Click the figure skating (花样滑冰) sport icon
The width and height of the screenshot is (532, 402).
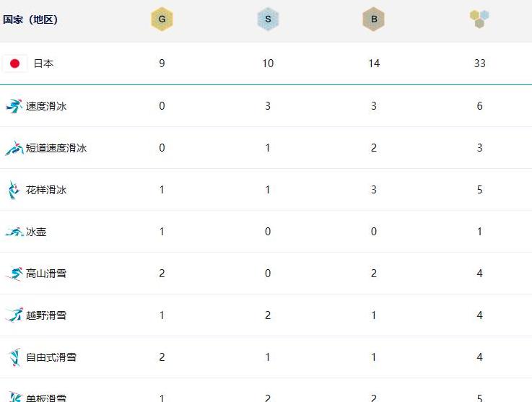pyautogui.click(x=14, y=190)
